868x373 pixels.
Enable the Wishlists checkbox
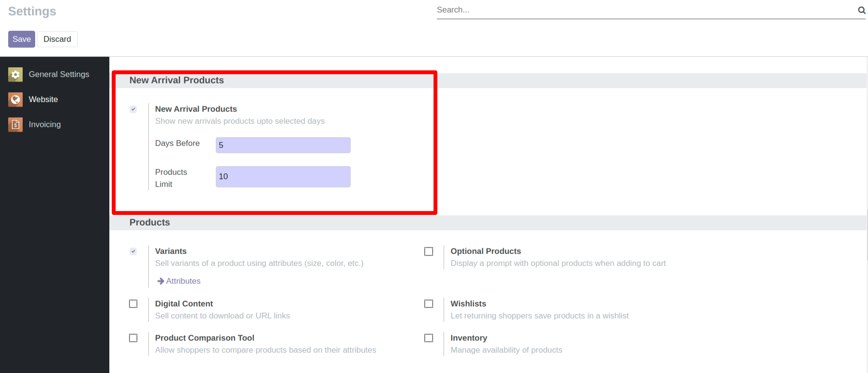[x=429, y=304]
